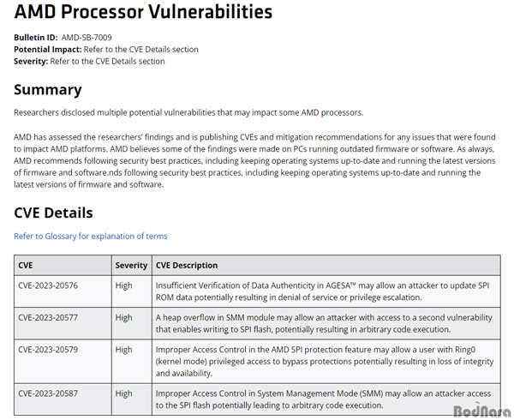Click the heap overflow in SMM description
Image resolution: width=514 pixels, height=420 pixels.
pos(324,323)
